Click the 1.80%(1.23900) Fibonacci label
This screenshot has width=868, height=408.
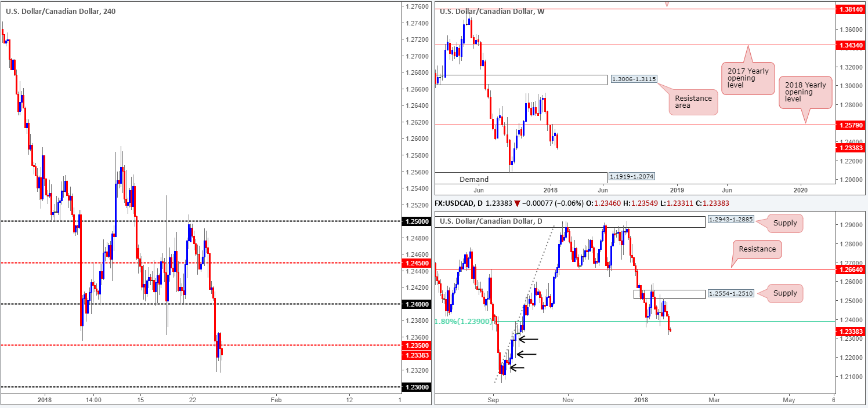pos(463,322)
